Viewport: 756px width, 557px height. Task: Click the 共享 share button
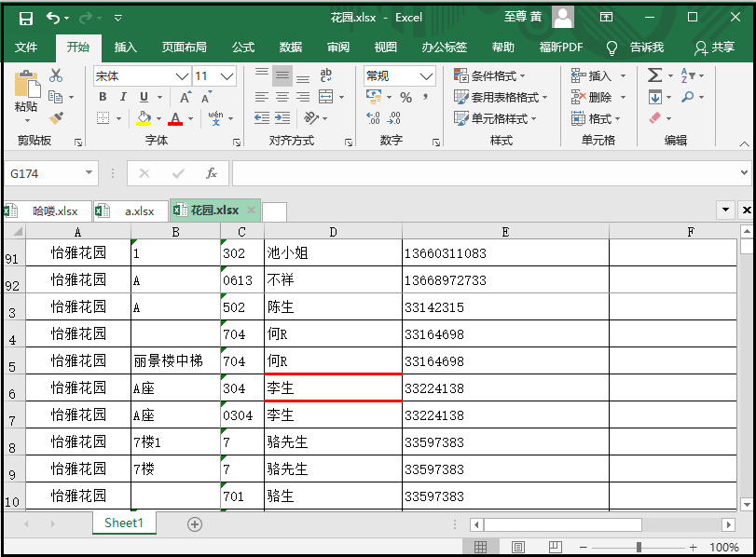point(715,48)
